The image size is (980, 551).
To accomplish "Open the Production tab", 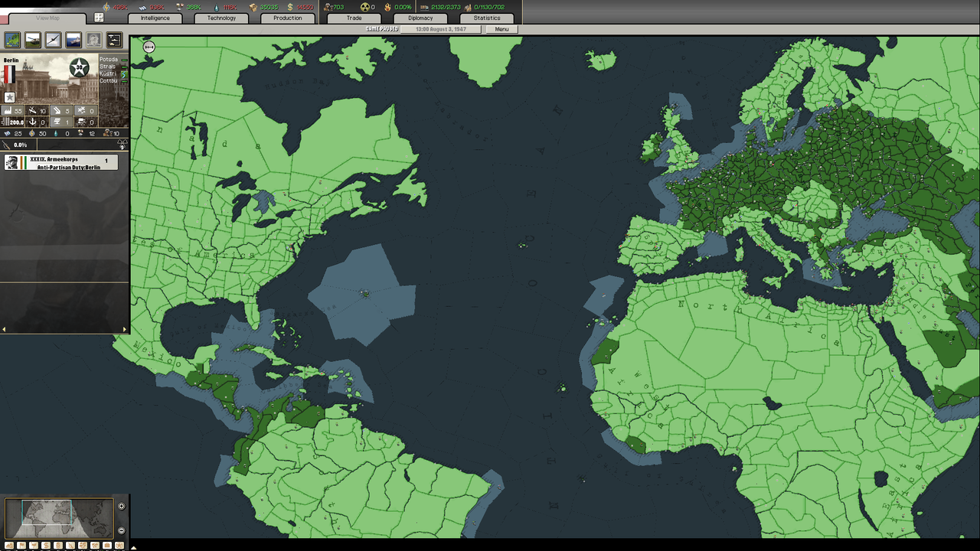I will [288, 18].
